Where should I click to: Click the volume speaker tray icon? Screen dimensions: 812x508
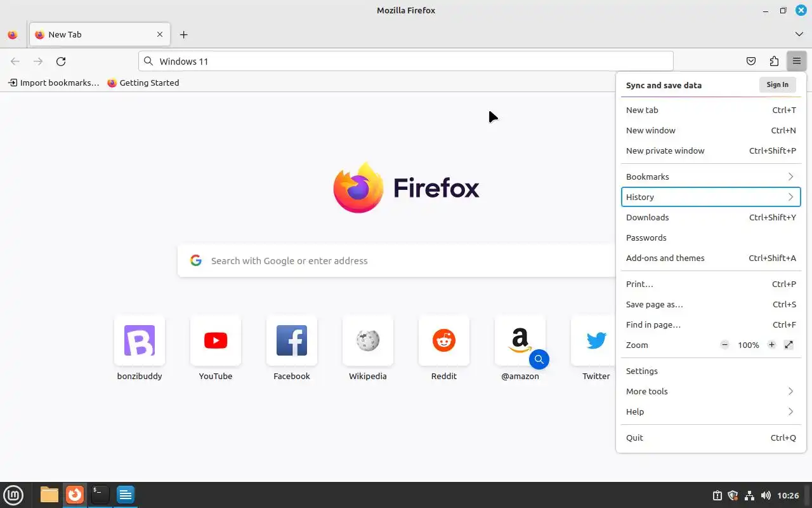[766, 495]
